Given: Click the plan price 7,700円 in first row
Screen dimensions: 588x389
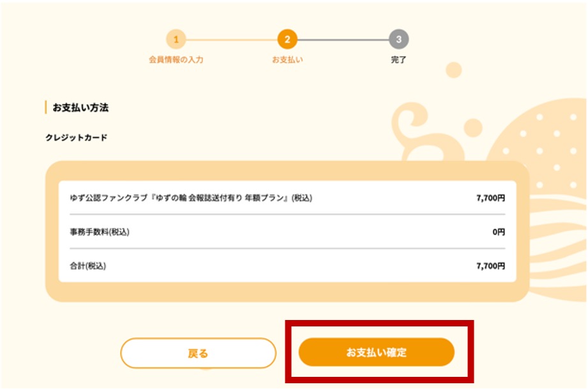Looking at the screenshot, I should [x=490, y=198].
